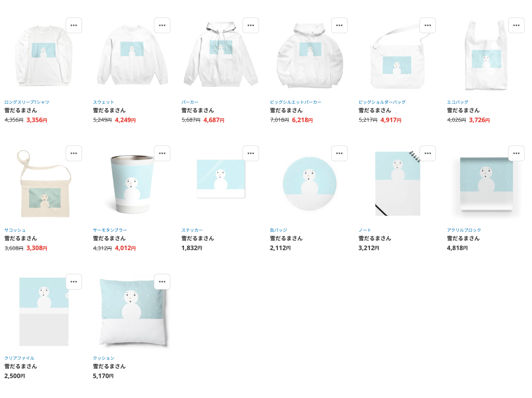Open the three-dot menu on ロングスリーブTシャツ
This screenshot has width=532, height=398.
click(x=74, y=25)
